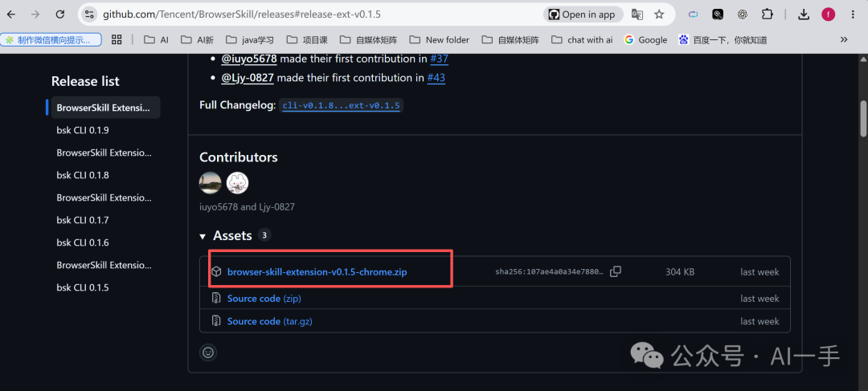Image resolution: width=868 pixels, height=391 pixels.
Task: Click the file icon beside Source code (zip)
Action: coord(216,298)
